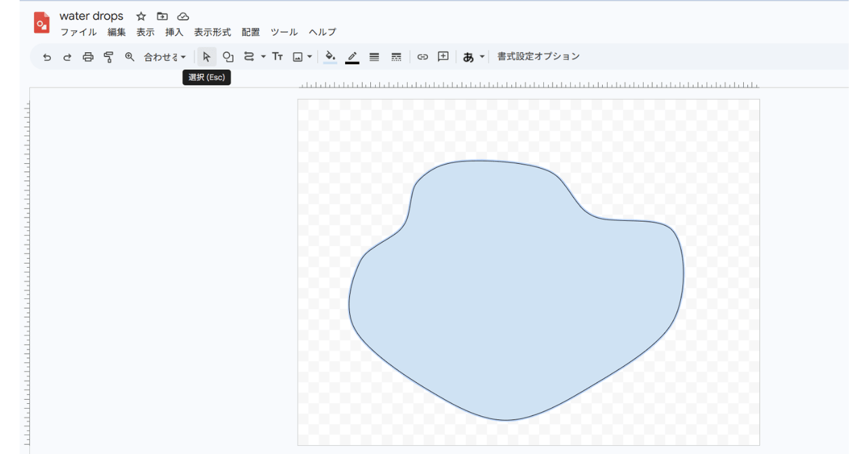Open the fill color picker
This screenshot has height=454, width=868.
[x=330, y=57]
